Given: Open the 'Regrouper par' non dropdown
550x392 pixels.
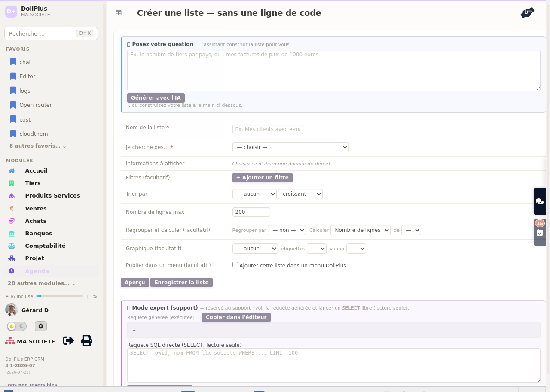Looking at the screenshot, I should pos(287,230).
